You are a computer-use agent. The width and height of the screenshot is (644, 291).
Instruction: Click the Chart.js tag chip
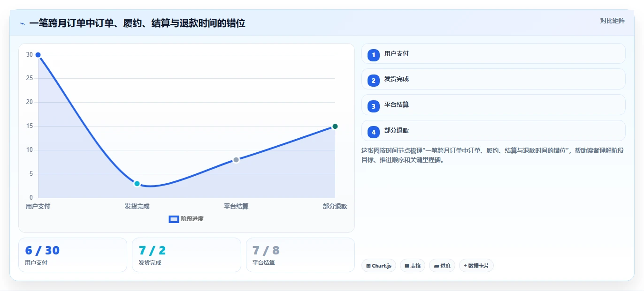coord(379,266)
